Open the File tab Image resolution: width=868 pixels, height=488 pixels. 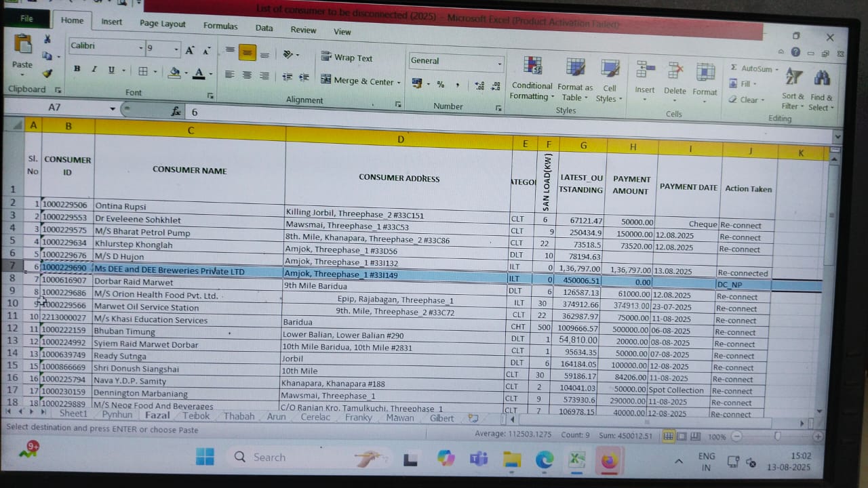(26, 18)
